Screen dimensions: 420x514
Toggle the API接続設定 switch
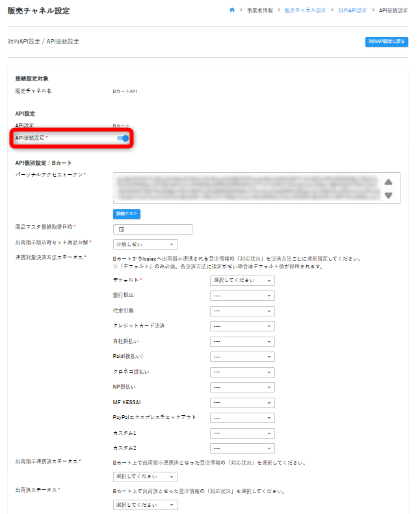[122, 138]
